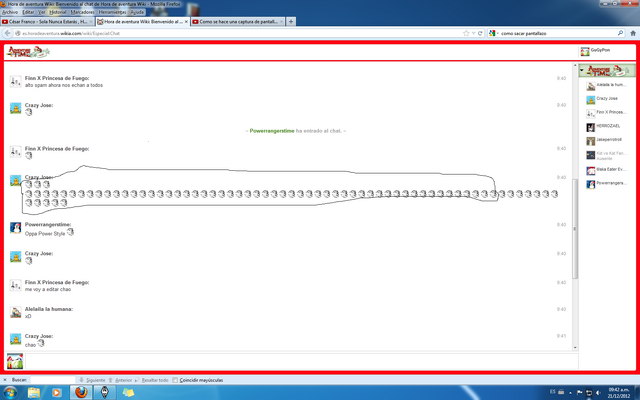Open the search engine selector dropdown
The image size is (640, 400).
click(493, 33)
